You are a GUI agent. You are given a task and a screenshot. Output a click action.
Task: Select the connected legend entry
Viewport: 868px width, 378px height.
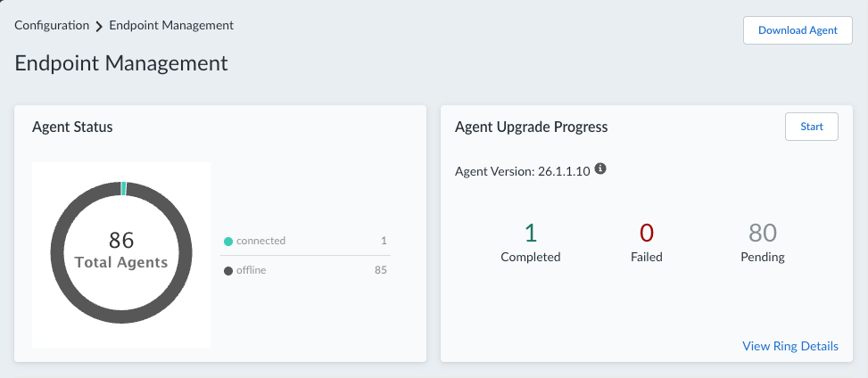306,241
